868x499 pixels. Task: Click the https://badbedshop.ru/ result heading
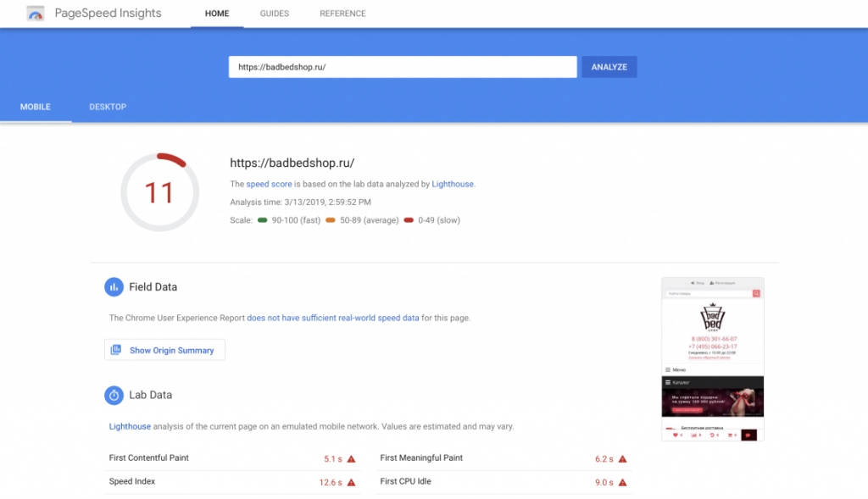[292, 164]
